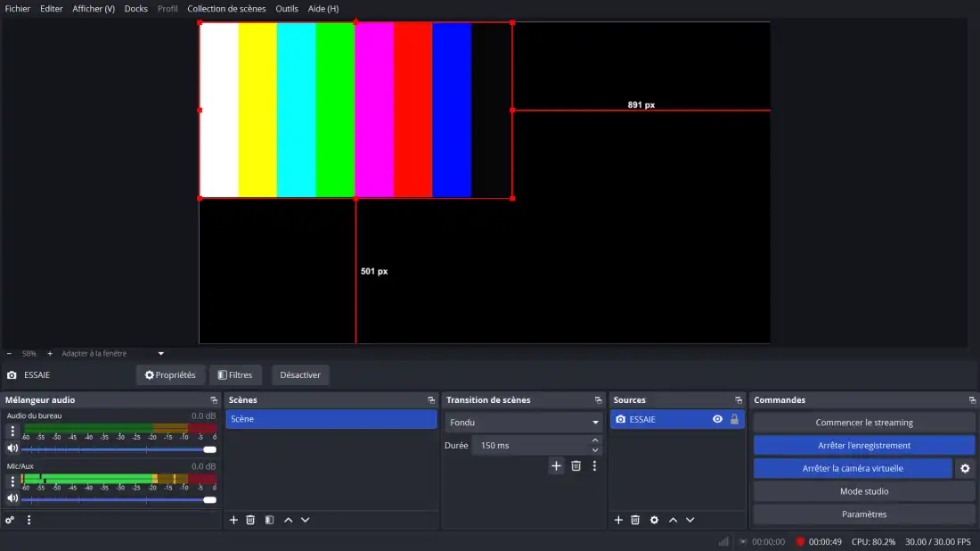Undock the Commandes panel with its float icon
The width and height of the screenshot is (980, 551).
coord(971,400)
